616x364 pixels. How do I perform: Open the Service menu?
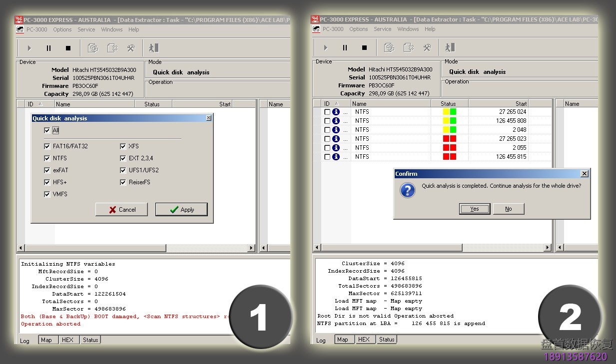pyautogui.click(x=86, y=29)
